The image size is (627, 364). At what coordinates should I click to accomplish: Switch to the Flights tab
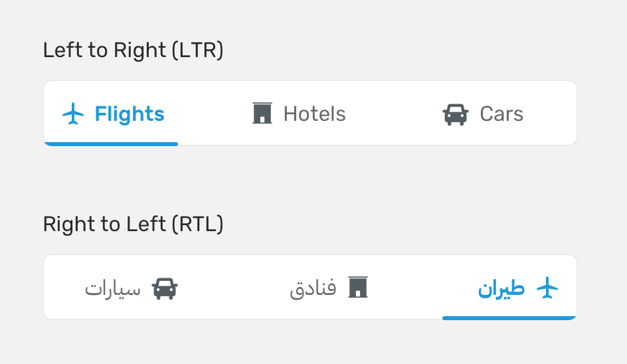(x=130, y=114)
